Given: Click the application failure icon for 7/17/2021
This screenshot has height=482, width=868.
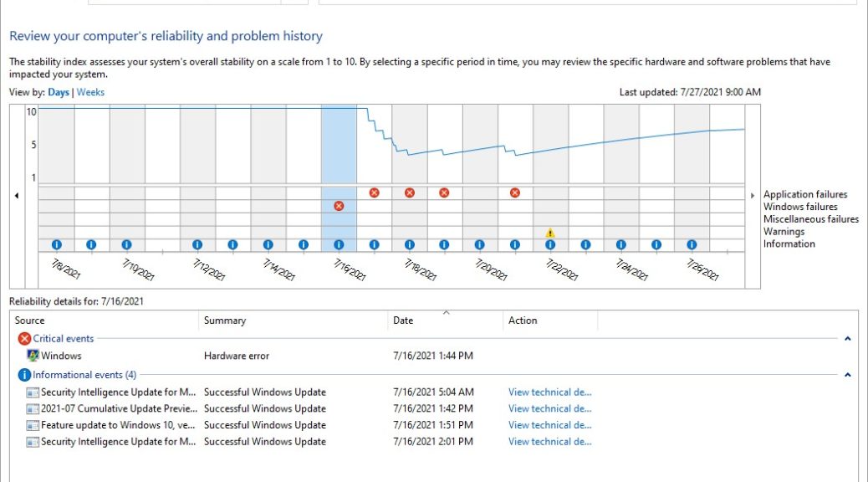Looking at the screenshot, I should click(x=375, y=192).
